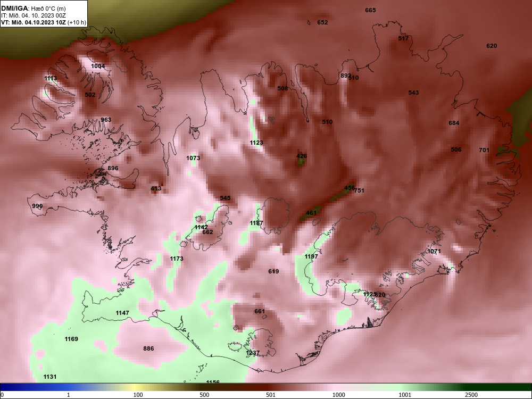Select the value 652 near the small island
The height and width of the screenshot is (399, 532).
pyautogui.click(x=322, y=22)
